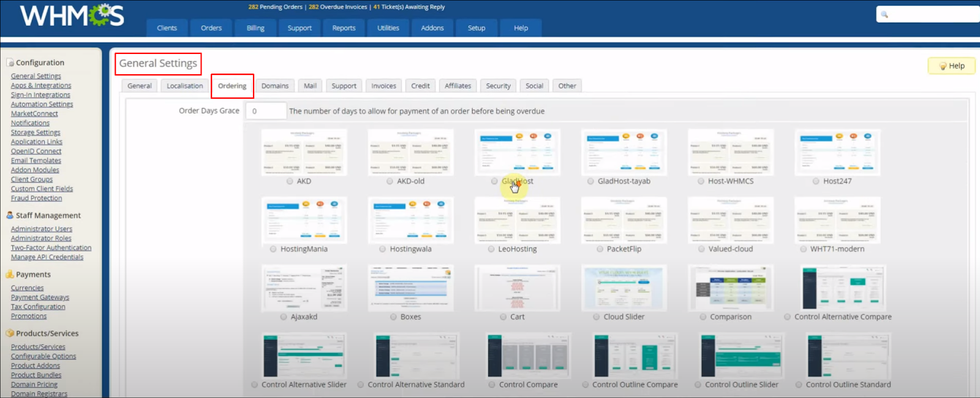980x398 pixels.
Task: Switch to the Mail tab
Action: 311,86
